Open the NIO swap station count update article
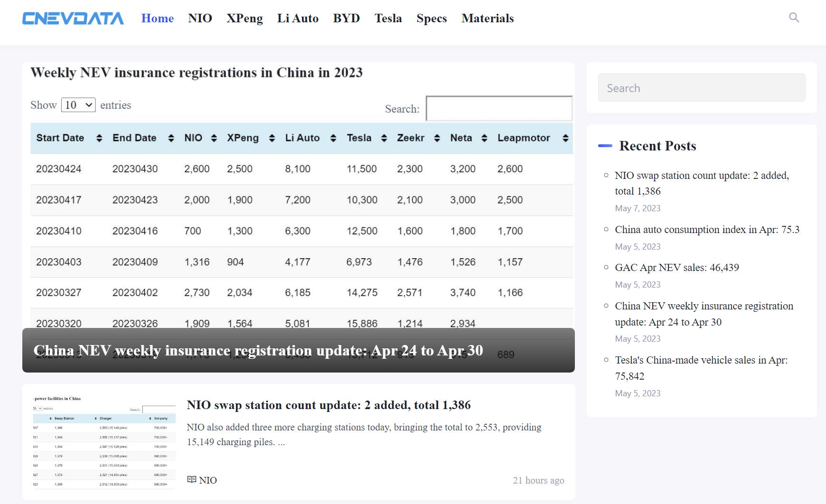Image resolution: width=826 pixels, height=504 pixels. (329, 405)
